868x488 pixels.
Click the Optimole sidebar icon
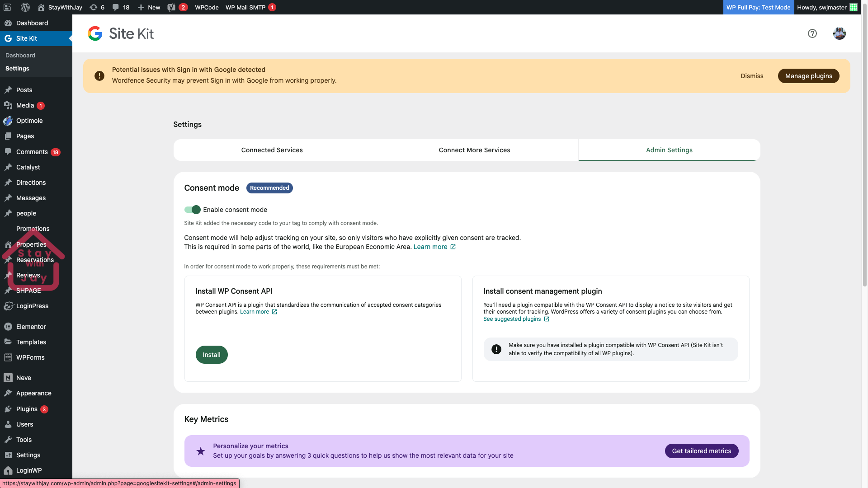(x=8, y=121)
